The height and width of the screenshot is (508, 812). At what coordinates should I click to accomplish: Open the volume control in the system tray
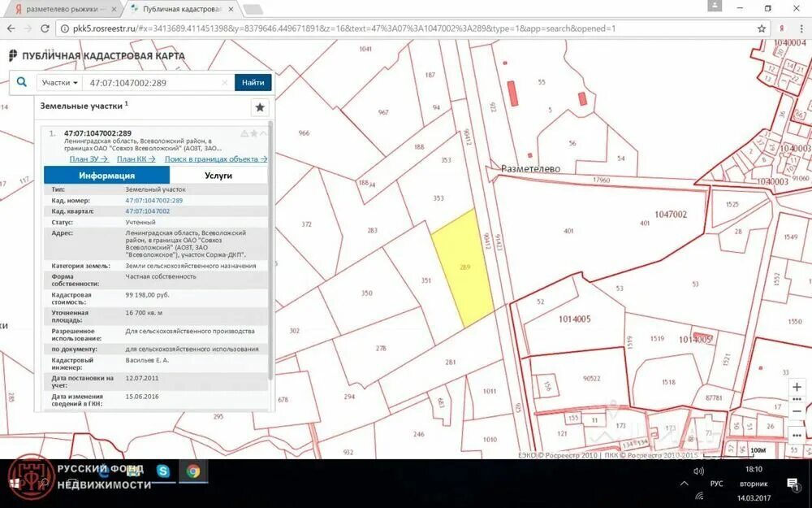[698, 471]
